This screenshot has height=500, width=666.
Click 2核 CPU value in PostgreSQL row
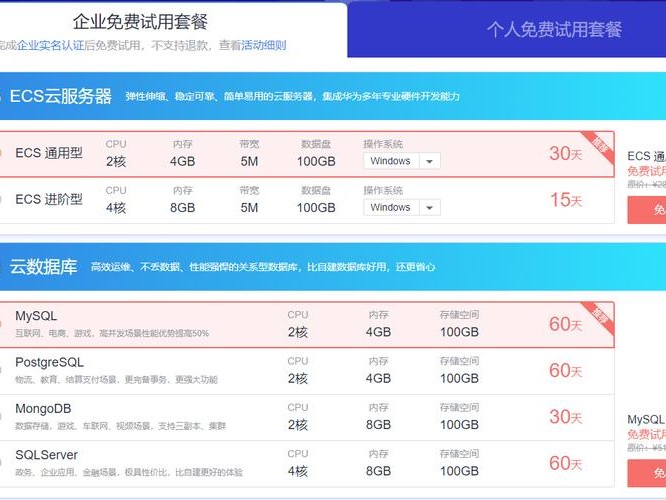pyautogui.click(x=298, y=379)
